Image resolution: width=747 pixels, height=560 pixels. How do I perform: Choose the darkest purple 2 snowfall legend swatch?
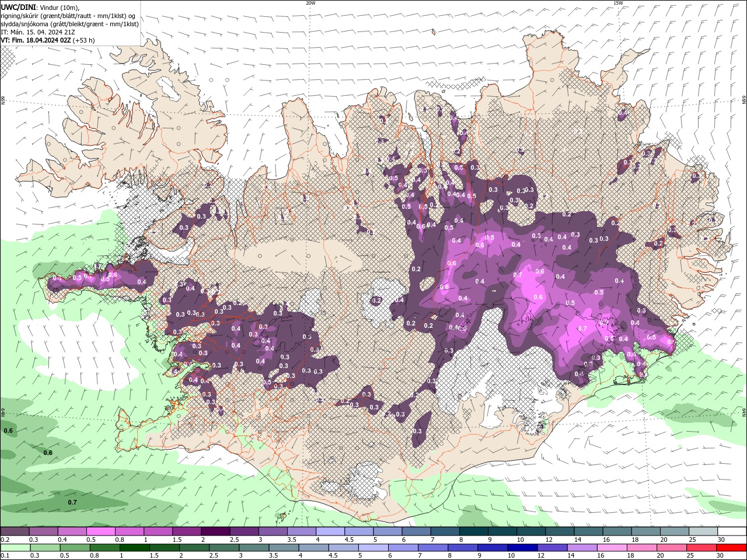pos(215,531)
